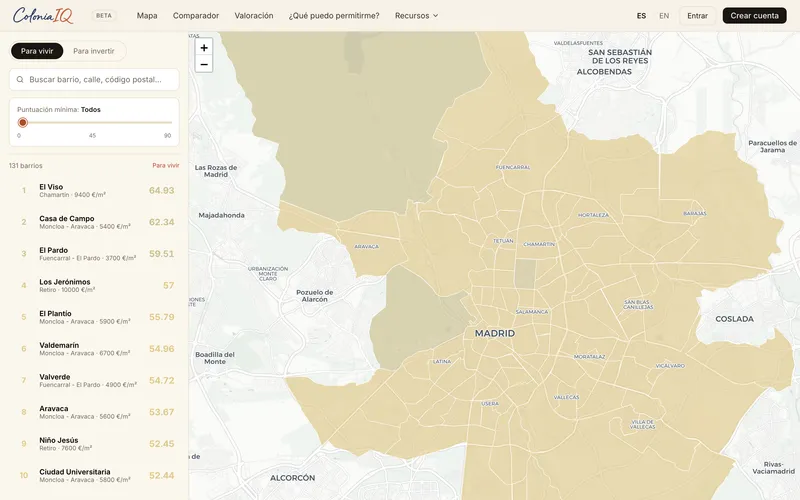The width and height of the screenshot is (800, 500).
Task: Switch language to ES
Action: (641, 16)
